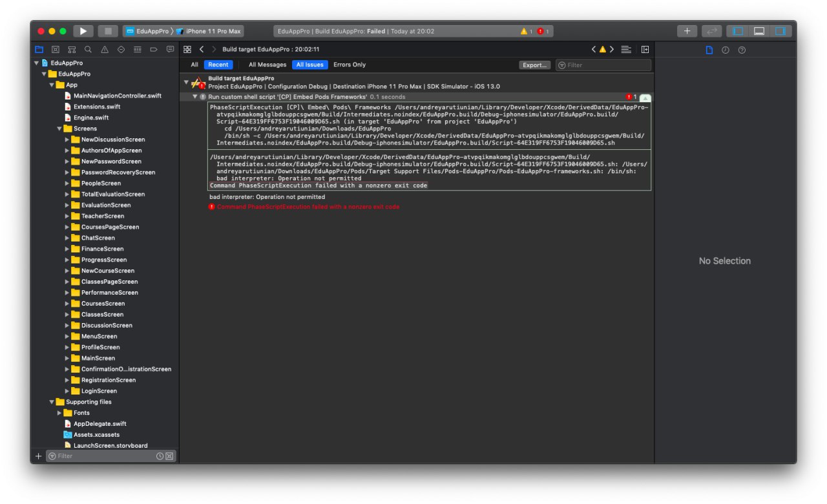827x504 pixels.
Task: Switch to the Recent logs scope
Action: pos(218,65)
